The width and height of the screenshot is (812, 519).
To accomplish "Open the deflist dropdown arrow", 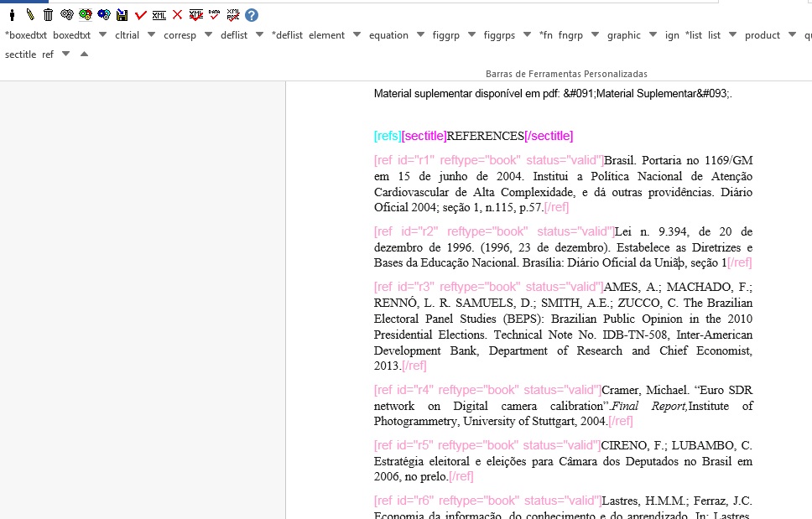I will click(x=259, y=35).
